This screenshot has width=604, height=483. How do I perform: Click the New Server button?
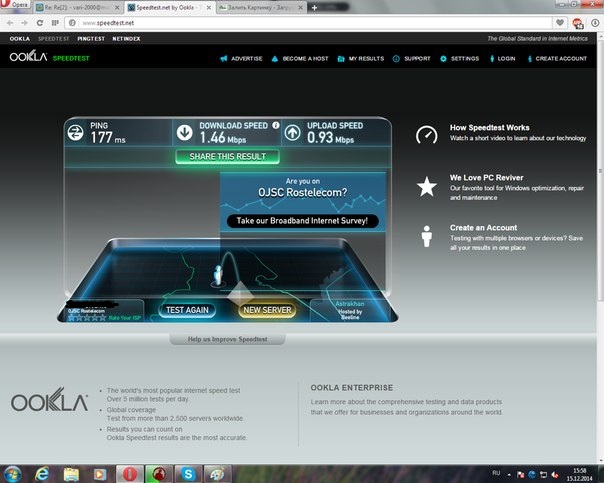click(x=267, y=310)
